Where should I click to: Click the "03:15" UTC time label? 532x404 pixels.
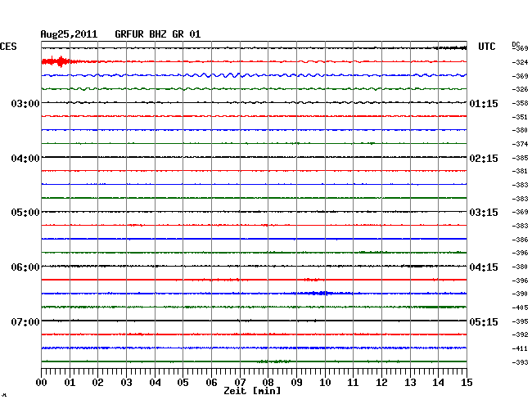tap(484, 213)
